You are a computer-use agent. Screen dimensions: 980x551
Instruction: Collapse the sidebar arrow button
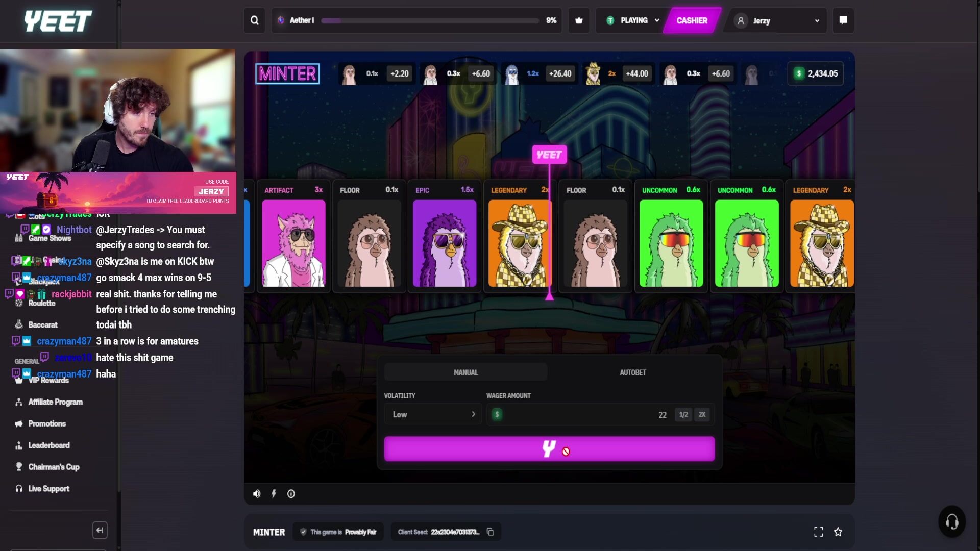100,530
